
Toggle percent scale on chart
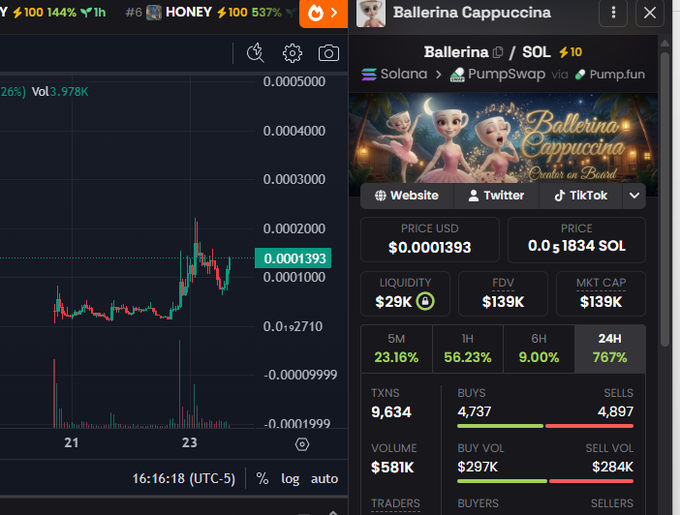pos(262,479)
